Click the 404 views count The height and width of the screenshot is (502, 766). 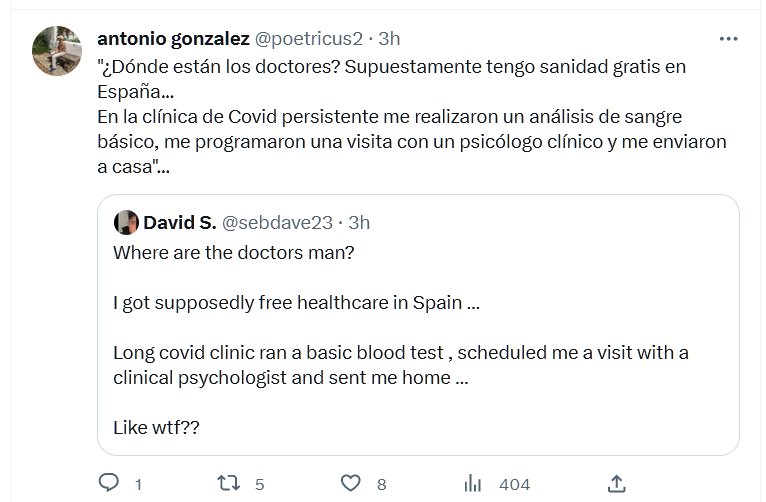514,484
